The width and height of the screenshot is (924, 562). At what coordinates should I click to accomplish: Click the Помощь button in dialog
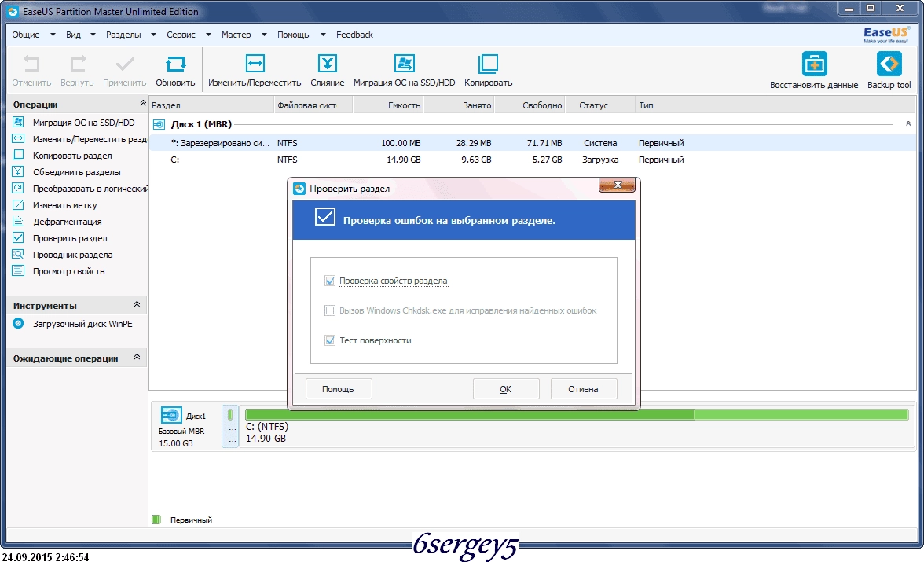pos(339,389)
